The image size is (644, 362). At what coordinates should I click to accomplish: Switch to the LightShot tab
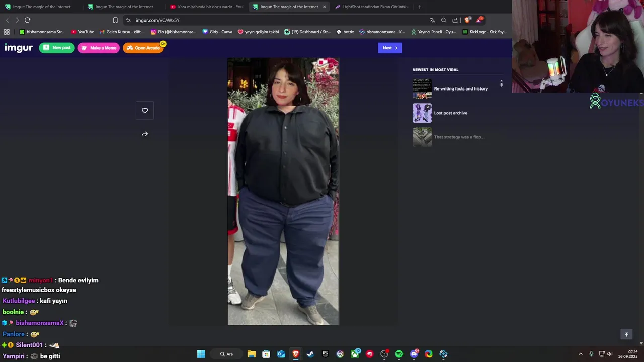coord(371,7)
